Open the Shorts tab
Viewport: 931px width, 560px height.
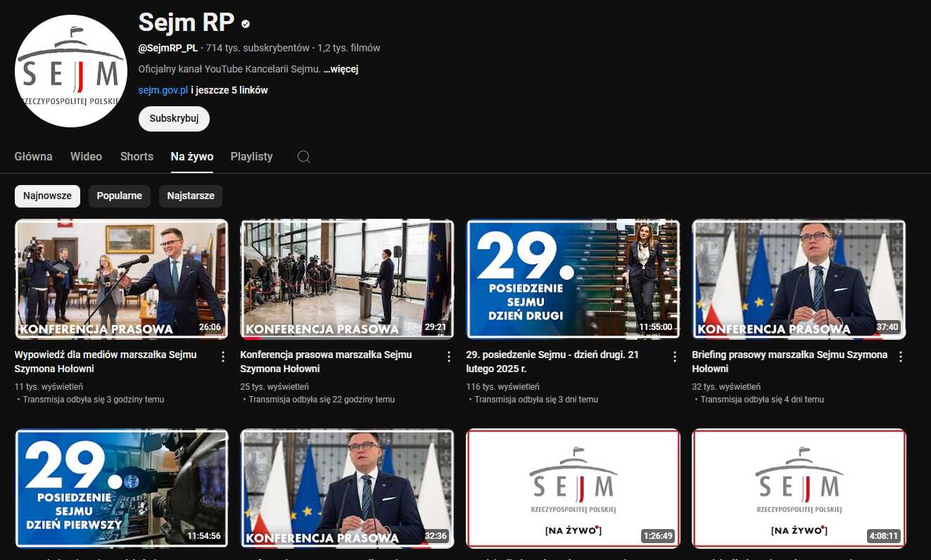(x=137, y=156)
